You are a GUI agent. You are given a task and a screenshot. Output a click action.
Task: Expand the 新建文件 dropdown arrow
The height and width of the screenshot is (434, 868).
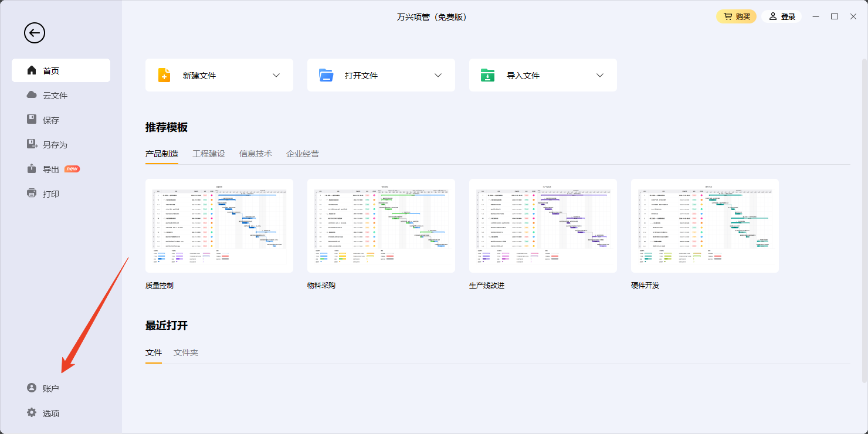pyautogui.click(x=276, y=75)
